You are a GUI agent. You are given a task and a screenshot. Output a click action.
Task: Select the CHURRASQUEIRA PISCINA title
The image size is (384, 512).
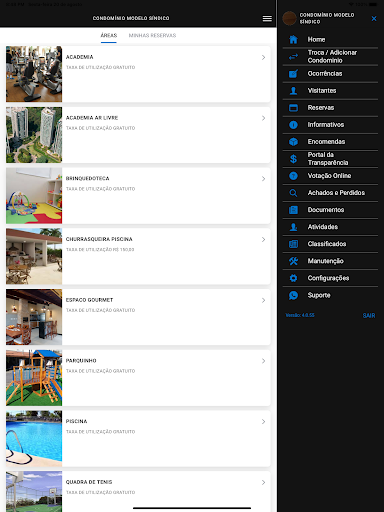pos(99,239)
